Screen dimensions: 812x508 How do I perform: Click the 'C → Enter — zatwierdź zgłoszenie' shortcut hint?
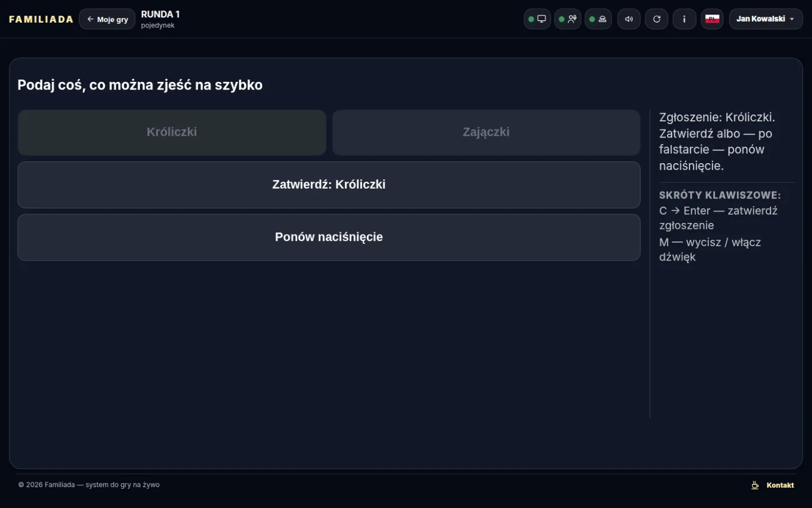[x=718, y=218]
